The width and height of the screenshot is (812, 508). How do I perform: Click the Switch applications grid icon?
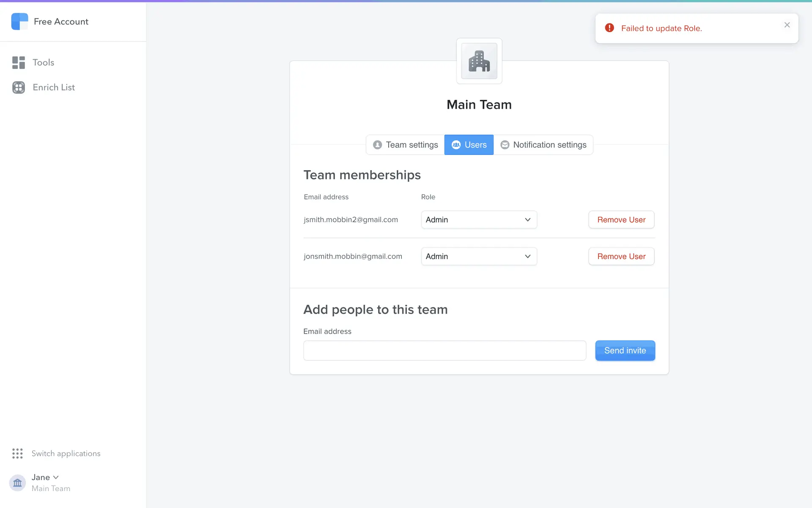(17, 453)
